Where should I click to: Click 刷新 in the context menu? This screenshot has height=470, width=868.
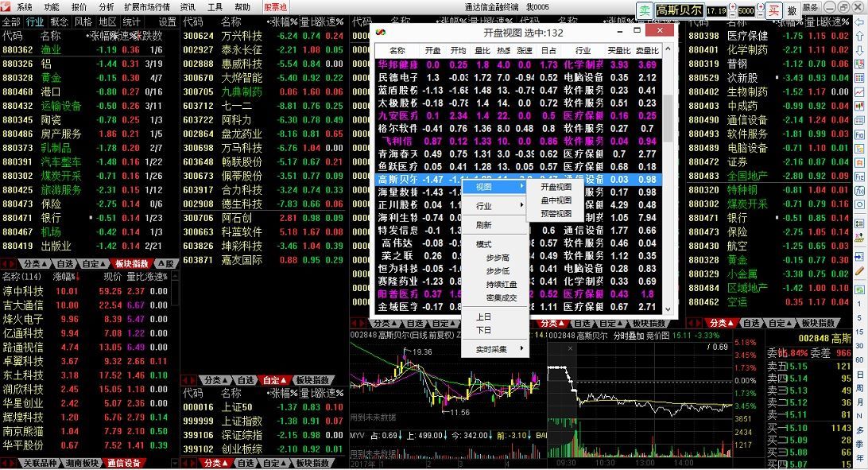484,225
